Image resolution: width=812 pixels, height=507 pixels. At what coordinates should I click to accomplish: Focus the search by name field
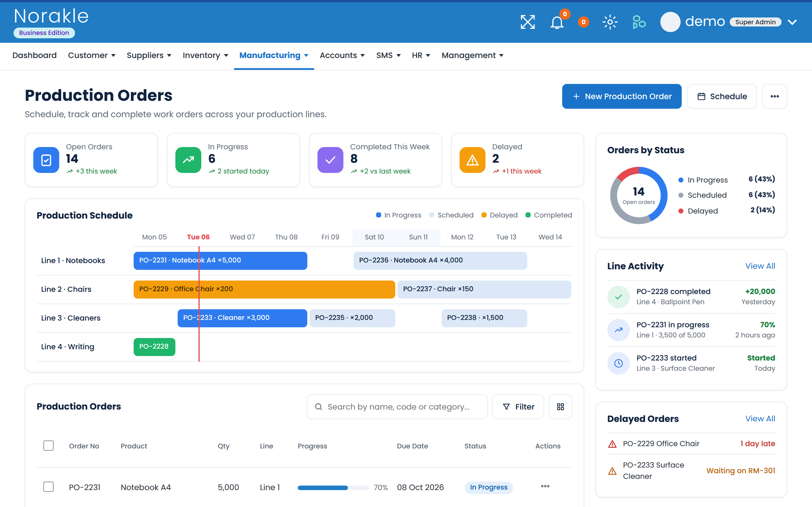(x=397, y=407)
